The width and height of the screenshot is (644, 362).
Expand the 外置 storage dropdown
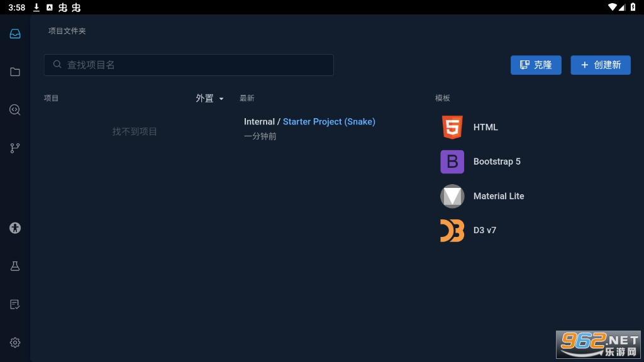click(209, 99)
